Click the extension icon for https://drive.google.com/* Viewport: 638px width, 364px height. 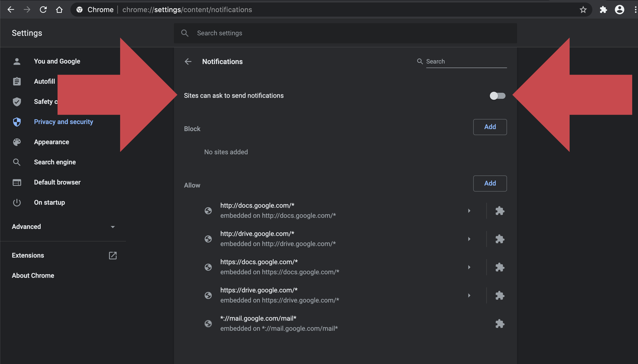click(x=500, y=295)
